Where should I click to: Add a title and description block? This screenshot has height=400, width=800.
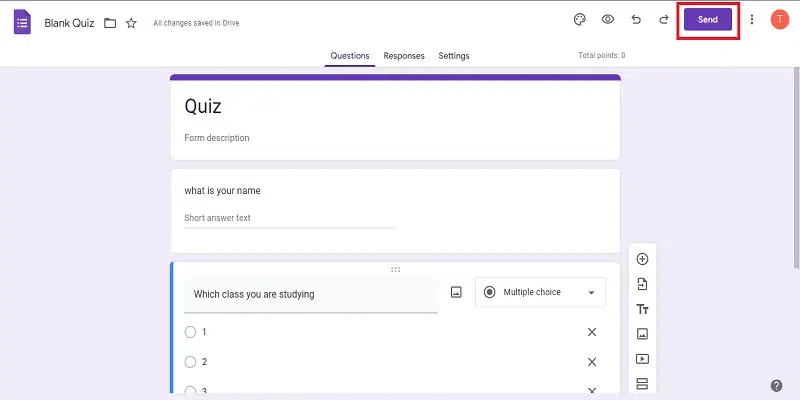click(642, 309)
